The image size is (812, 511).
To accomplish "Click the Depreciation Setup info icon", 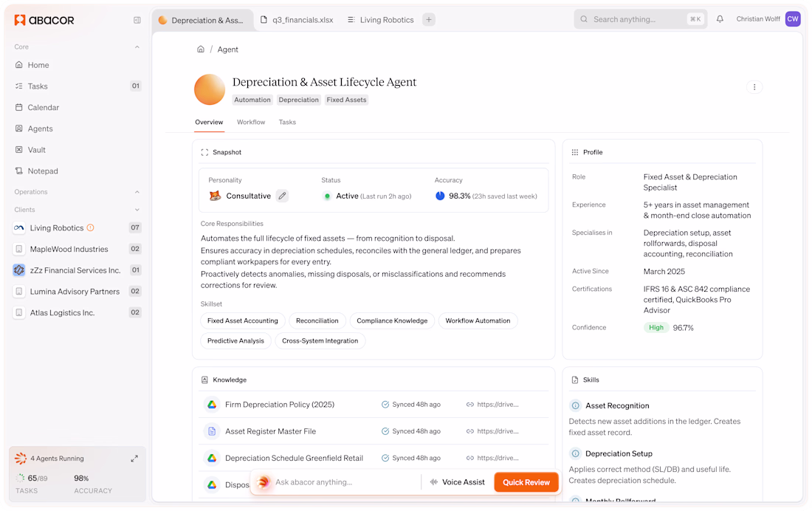I will (x=575, y=453).
